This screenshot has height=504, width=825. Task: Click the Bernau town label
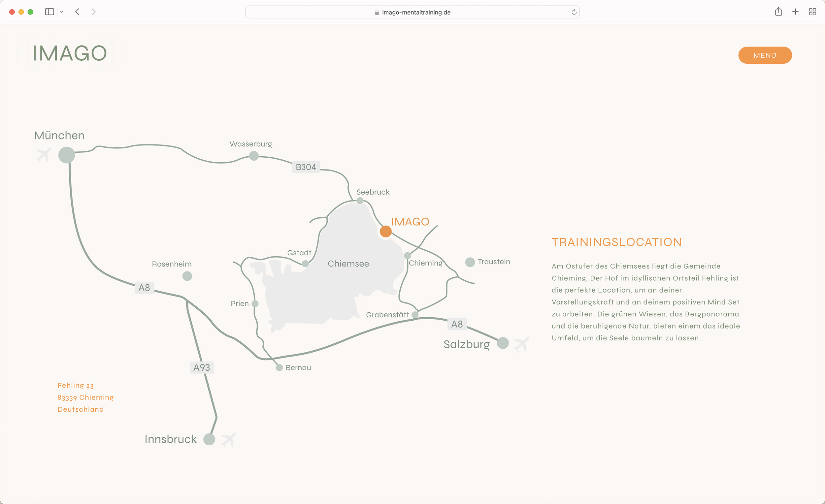click(298, 368)
